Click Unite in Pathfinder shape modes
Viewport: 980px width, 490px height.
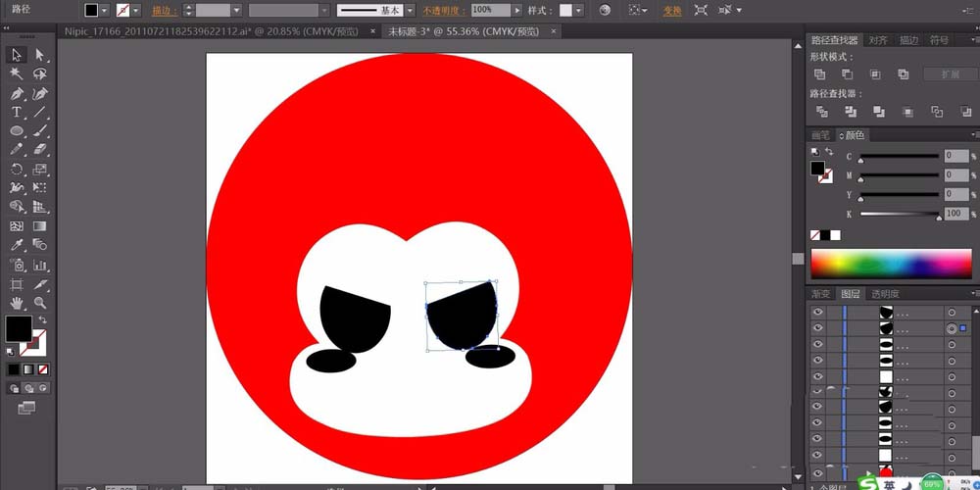819,74
